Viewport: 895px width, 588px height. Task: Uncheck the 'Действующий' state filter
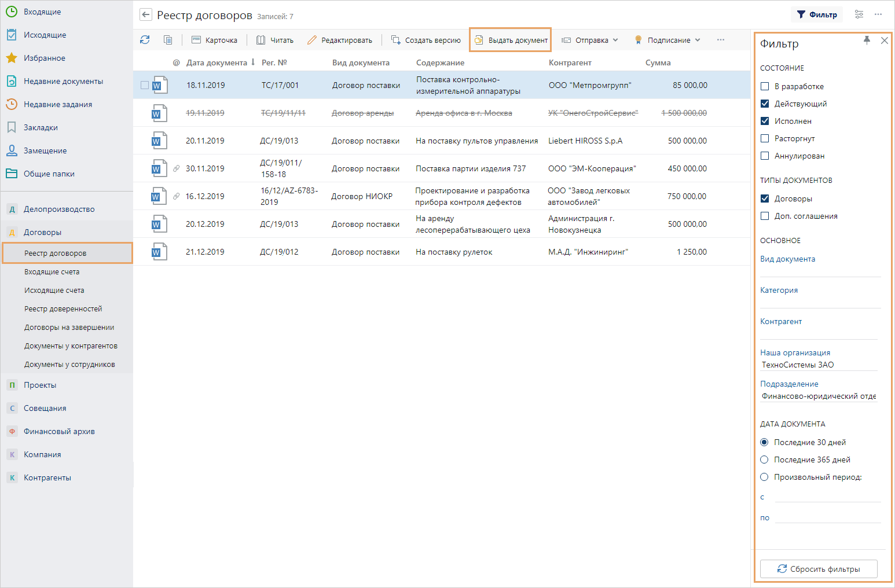765,104
